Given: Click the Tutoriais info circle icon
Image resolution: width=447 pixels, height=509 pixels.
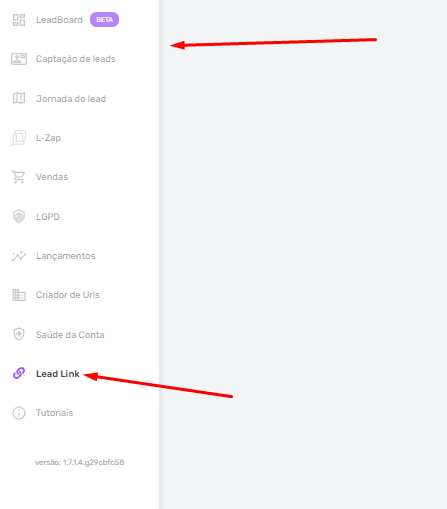Looking at the screenshot, I should [x=19, y=413].
